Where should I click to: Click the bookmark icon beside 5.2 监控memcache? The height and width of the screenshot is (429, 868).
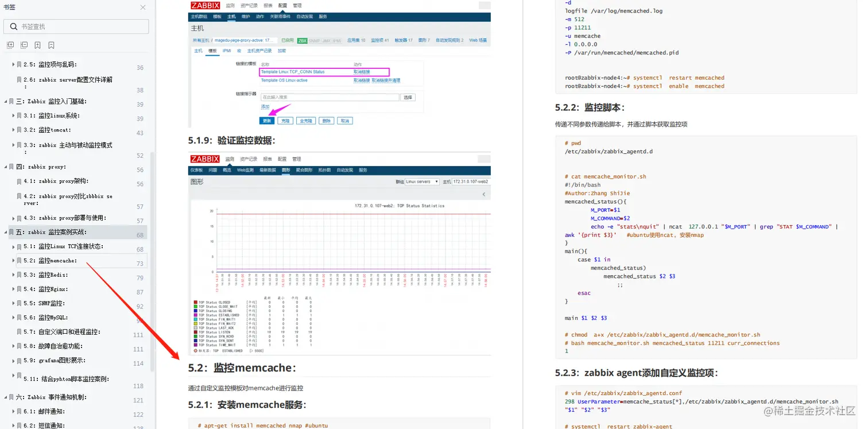tap(20, 260)
